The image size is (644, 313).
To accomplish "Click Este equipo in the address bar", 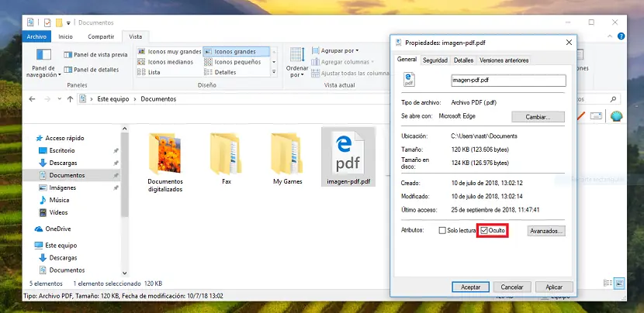I will point(113,99).
